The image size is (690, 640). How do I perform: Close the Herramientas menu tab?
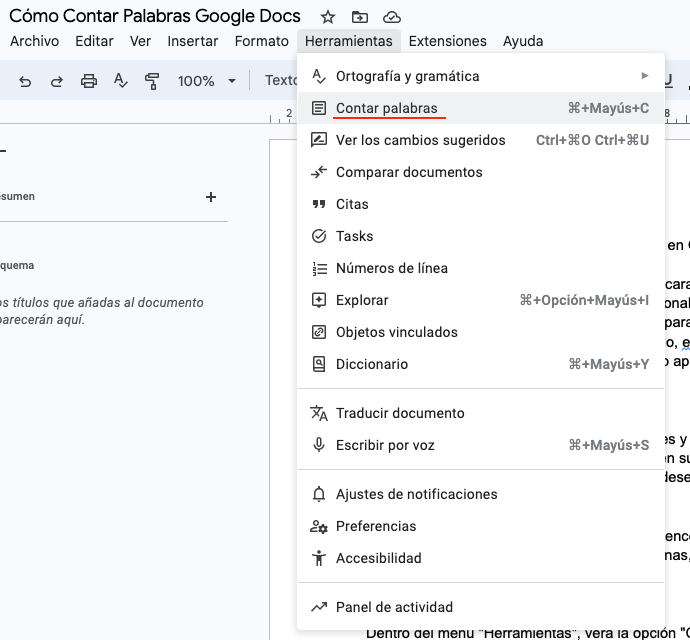[x=349, y=41]
